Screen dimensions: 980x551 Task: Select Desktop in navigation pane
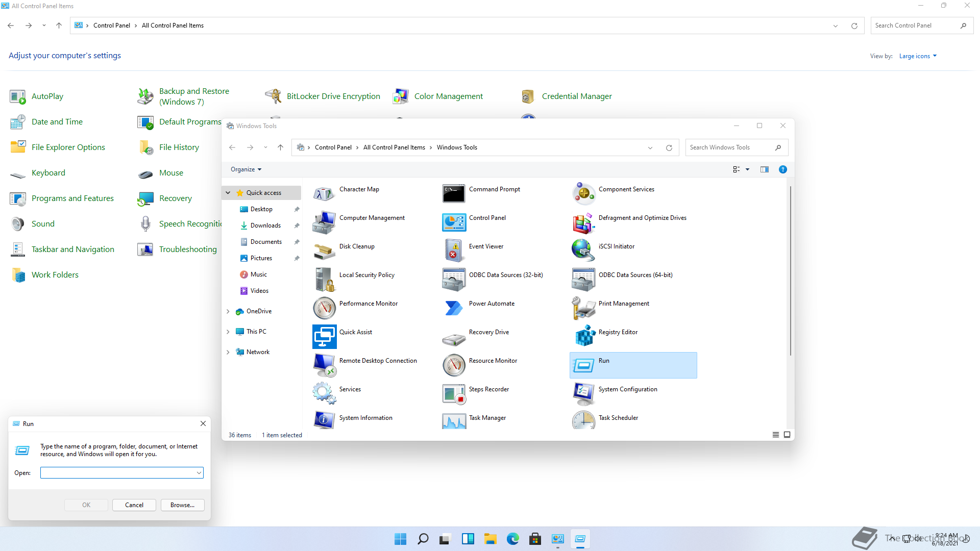point(261,209)
